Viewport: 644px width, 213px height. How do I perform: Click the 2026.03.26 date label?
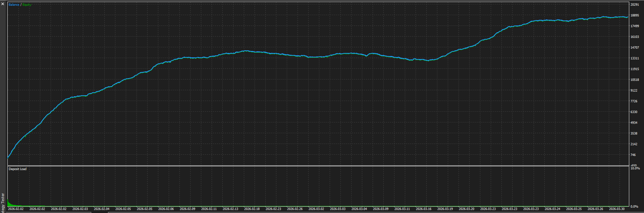coord(595,209)
